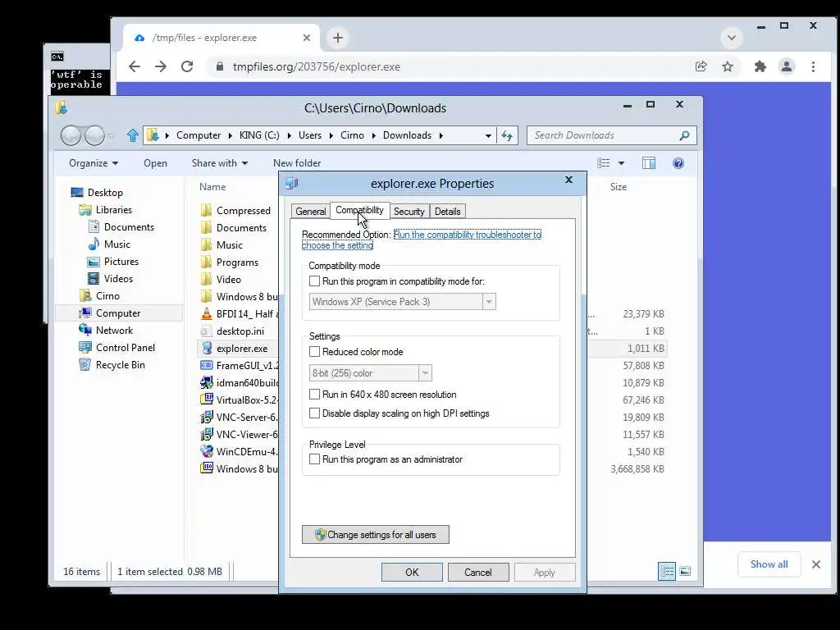Open Explorer help icon
Image resolution: width=840 pixels, height=630 pixels.
pos(678,163)
